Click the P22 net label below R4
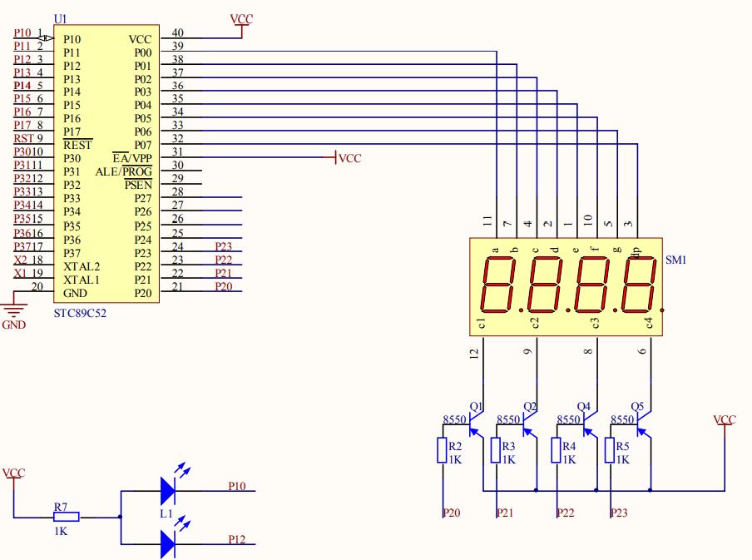This screenshot has width=752, height=560. coord(566,513)
